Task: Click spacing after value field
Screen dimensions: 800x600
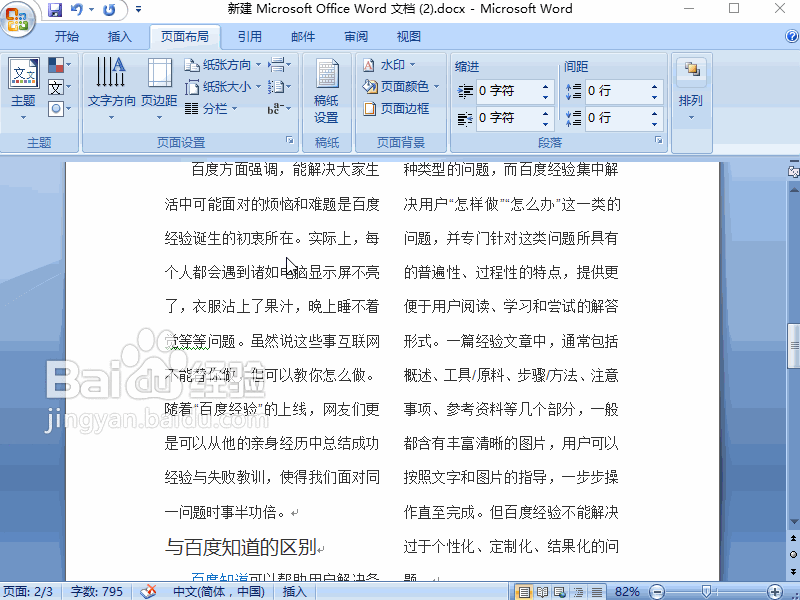Action: [616, 118]
